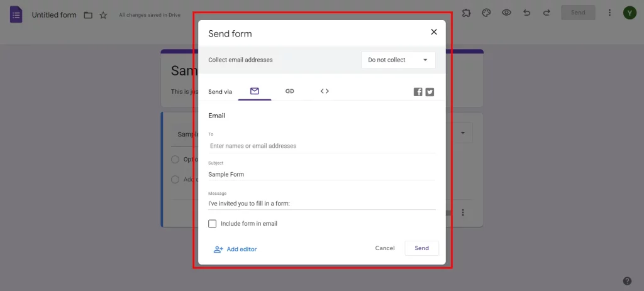Click the dialog Send button
644x291 pixels.
(422, 248)
